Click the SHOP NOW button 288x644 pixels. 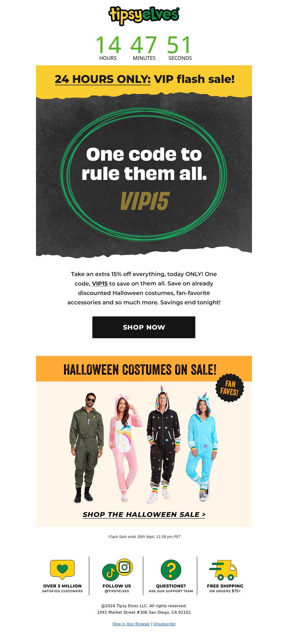(x=144, y=327)
